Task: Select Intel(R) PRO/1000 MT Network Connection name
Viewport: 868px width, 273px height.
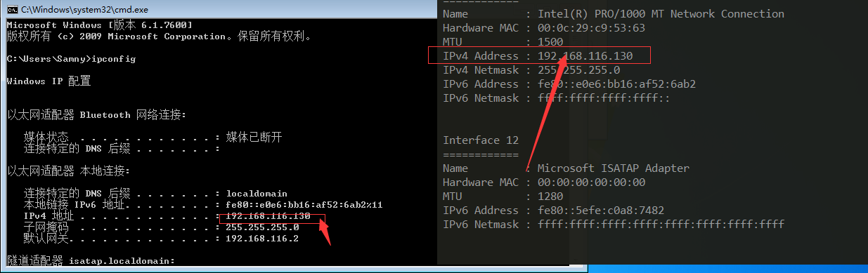Action: click(x=661, y=14)
